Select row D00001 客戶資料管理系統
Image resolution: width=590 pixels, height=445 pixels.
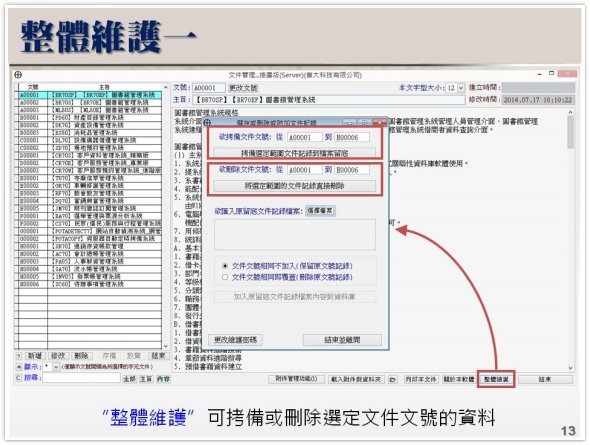(90, 155)
